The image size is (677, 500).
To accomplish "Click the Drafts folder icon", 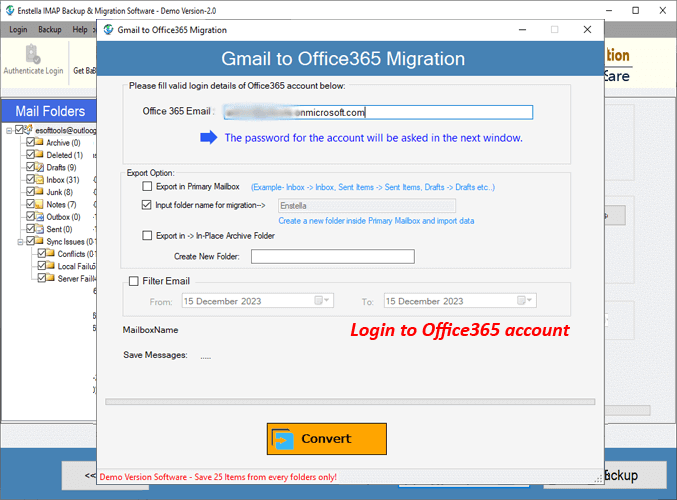I will [39, 167].
